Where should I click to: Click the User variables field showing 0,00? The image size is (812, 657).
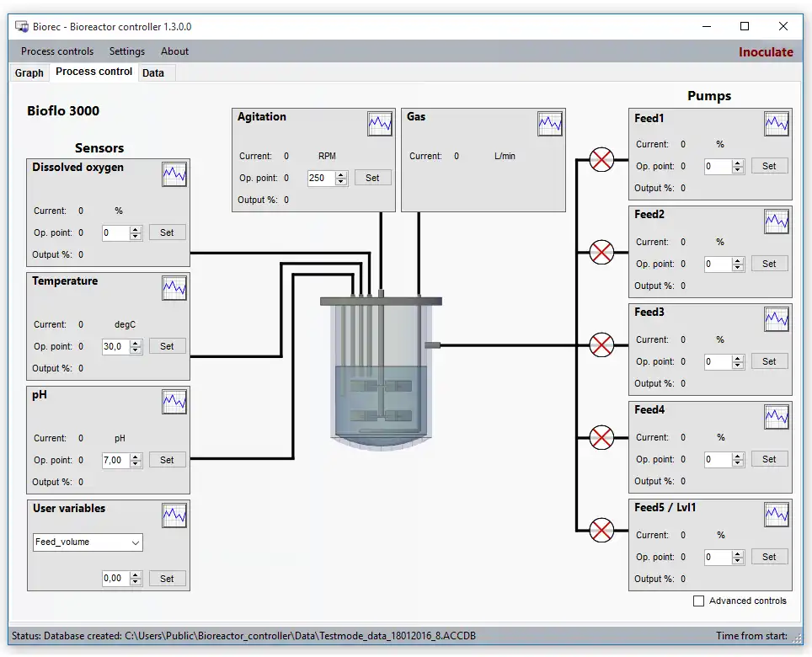click(x=116, y=579)
